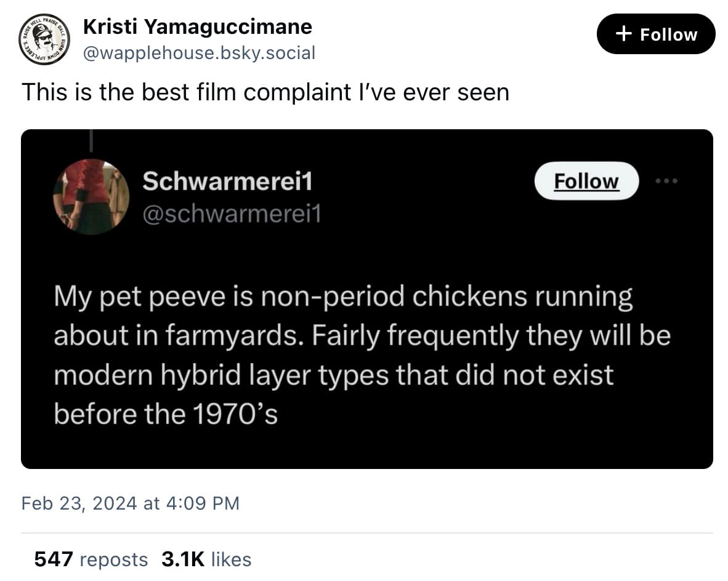Click the thread connector line above Schwarmerei1's avatar
This screenshot has width=728, height=581.
coord(91,141)
